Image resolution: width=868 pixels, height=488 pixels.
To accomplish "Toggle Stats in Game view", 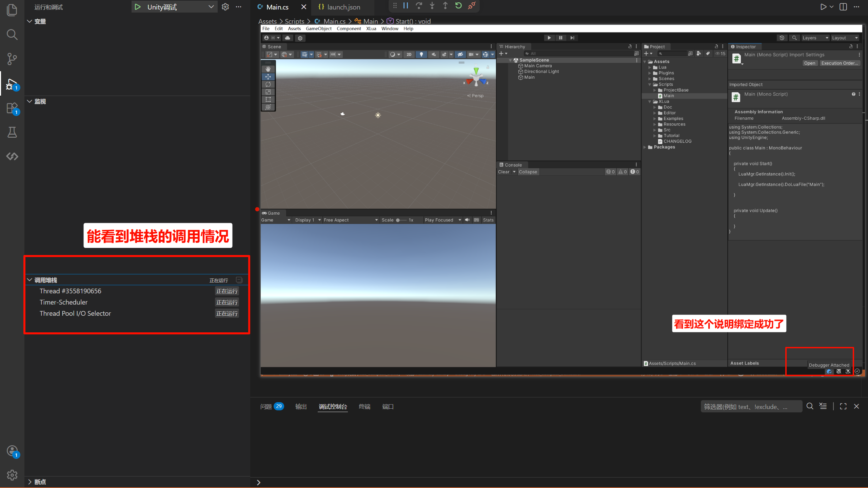I will tap(488, 220).
